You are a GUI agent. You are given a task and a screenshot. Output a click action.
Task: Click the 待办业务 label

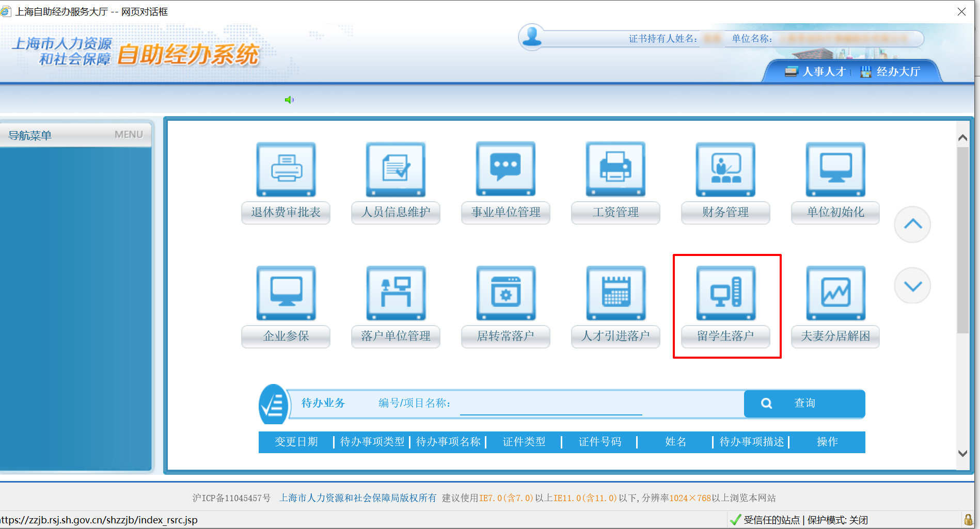(x=323, y=403)
